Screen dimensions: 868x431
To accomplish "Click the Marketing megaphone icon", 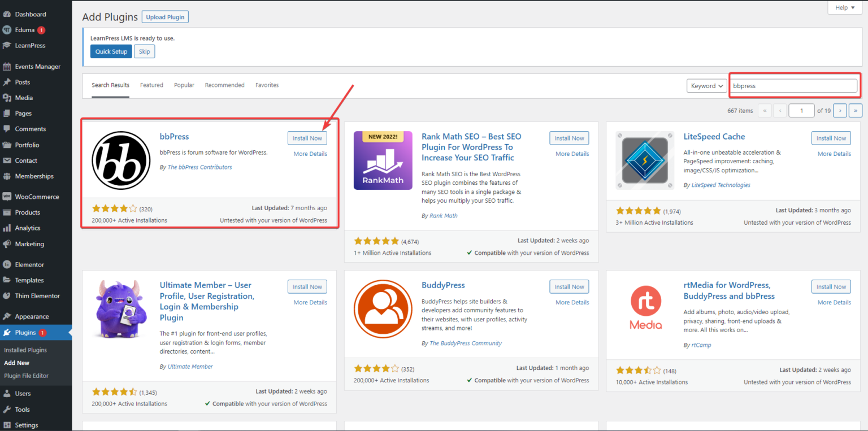I will click(x=7, y=244).
